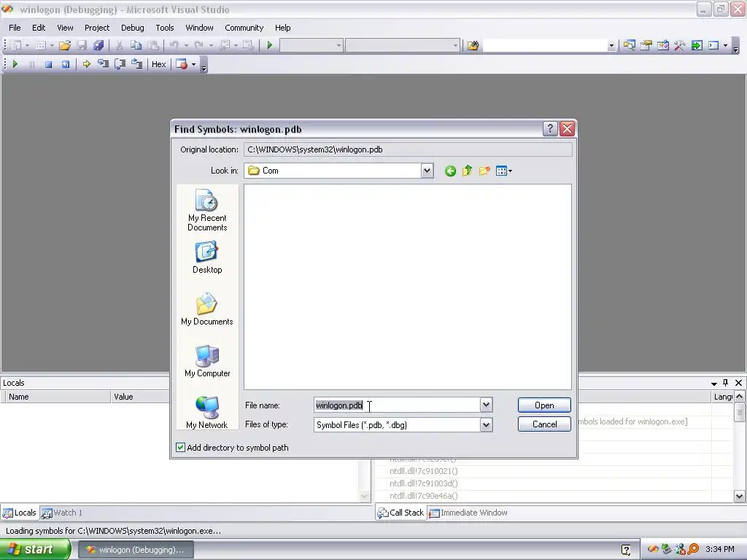The height and width of the screenshot is (560, 747).
Task: Switch to the Immediate Window tab
Action: [468, 513]
